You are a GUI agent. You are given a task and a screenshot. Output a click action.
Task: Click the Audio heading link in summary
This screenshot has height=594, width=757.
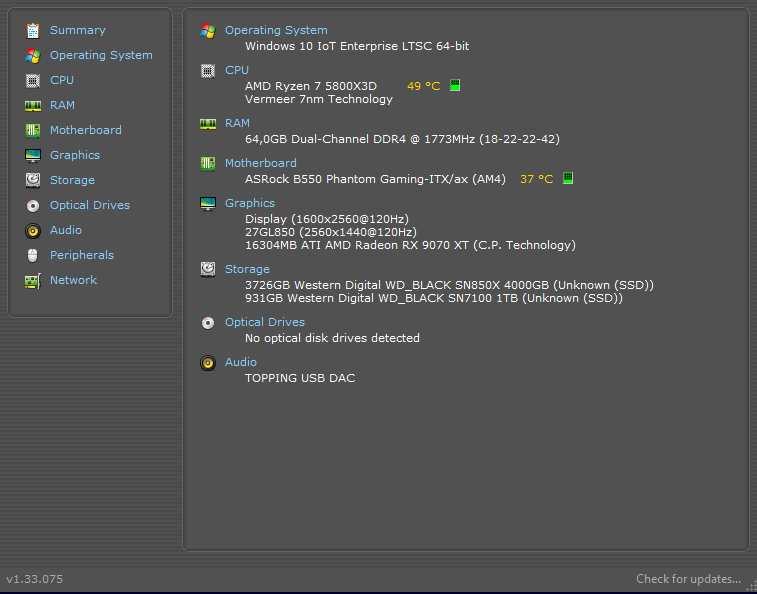[x=240, y=362]
